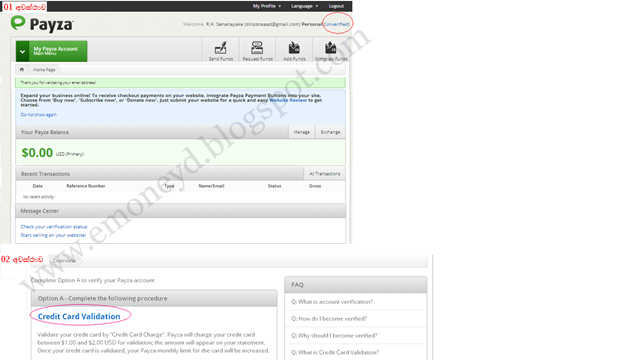Viewport: 640px width, 360px height.
Task: Click the Reference Number column header
Action: point(86,186)
